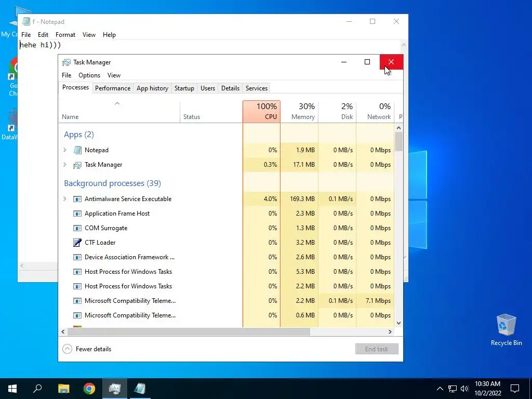Image resolution: width=532 pixels, height=399 pixels.
Task: Click the Apps (2) group header
Action: pos(79,135)
